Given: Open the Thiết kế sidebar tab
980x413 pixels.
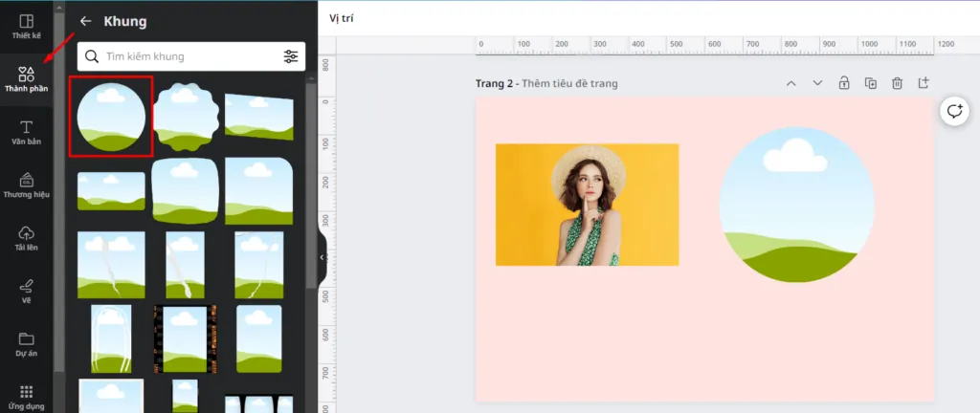Looking at the screenshot, I should (x=26, y=27).
